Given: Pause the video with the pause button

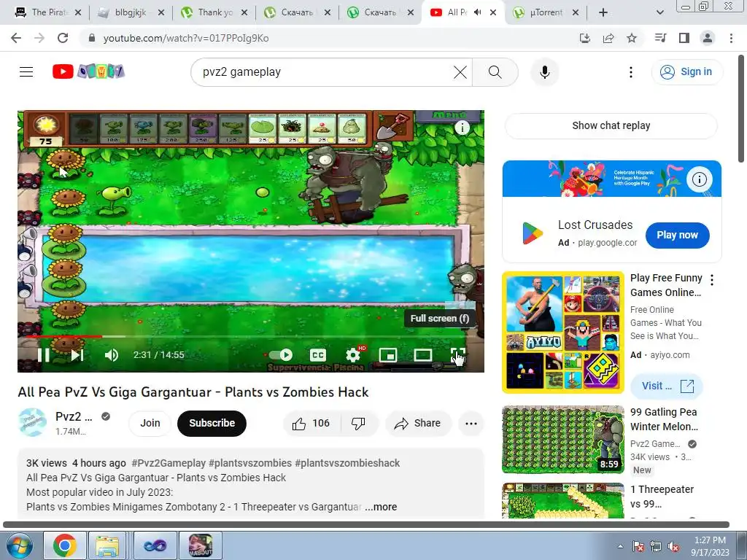Looking at the screenshot, I should pos(43,355).
